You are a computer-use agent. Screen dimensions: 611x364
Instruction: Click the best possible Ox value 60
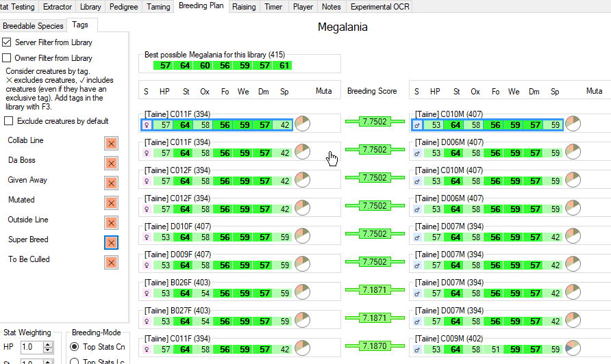[203, 66]
